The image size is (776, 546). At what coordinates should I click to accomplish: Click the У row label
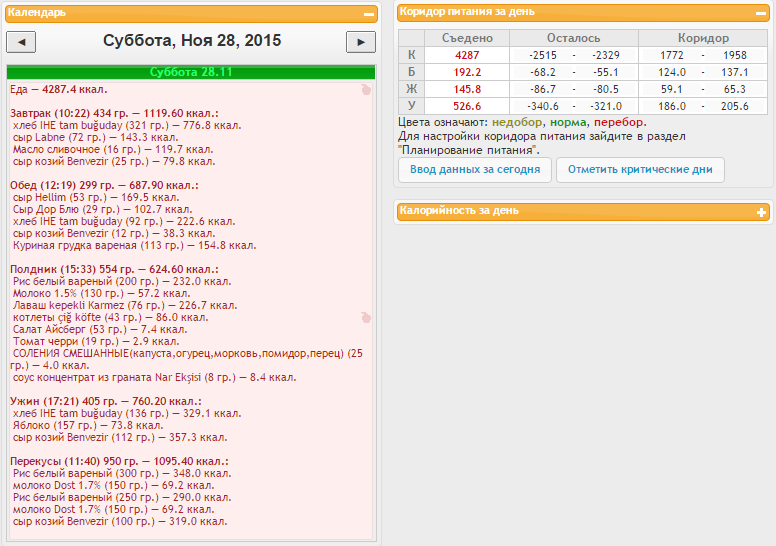[x=412, y=106]
